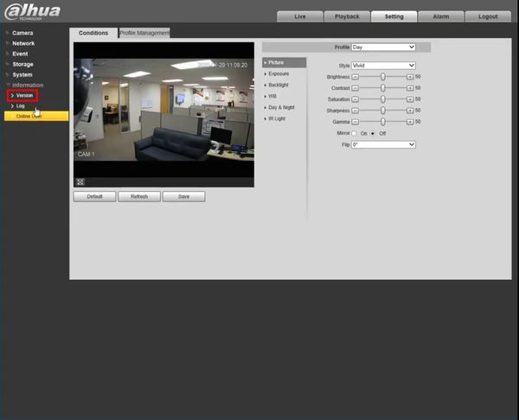Switch to the Setting tab
Image resolution: width=519 pixels, height=420 pixels.
point(394,16)
